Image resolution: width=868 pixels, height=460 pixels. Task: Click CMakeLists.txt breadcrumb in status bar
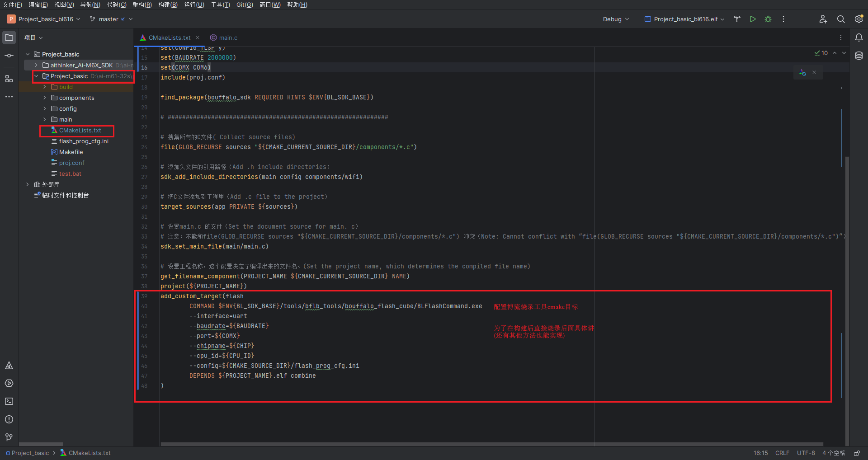[85, 453]
